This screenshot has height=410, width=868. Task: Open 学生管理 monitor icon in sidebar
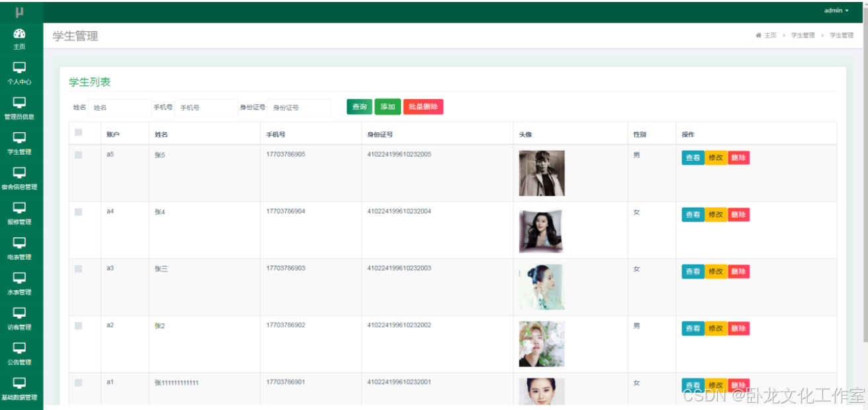coord(19,138)
